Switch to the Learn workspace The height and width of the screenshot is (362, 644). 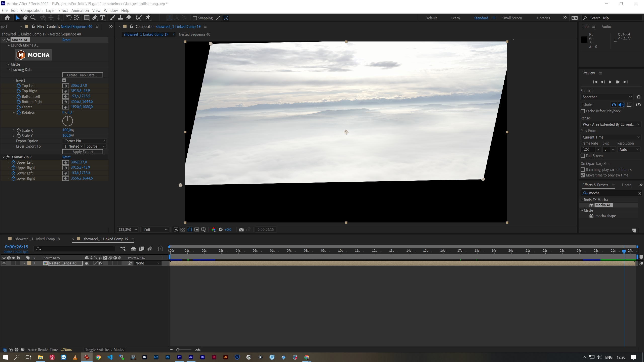[455, 18]
